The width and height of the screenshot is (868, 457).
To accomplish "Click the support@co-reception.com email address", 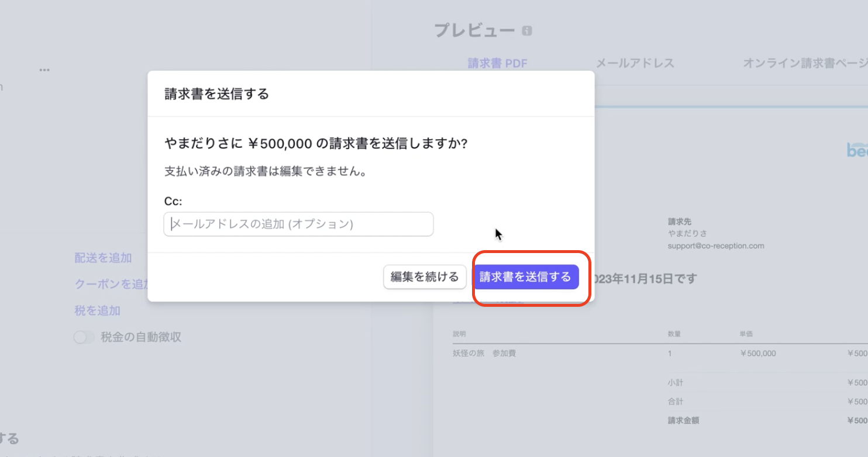I will (716, 245).
